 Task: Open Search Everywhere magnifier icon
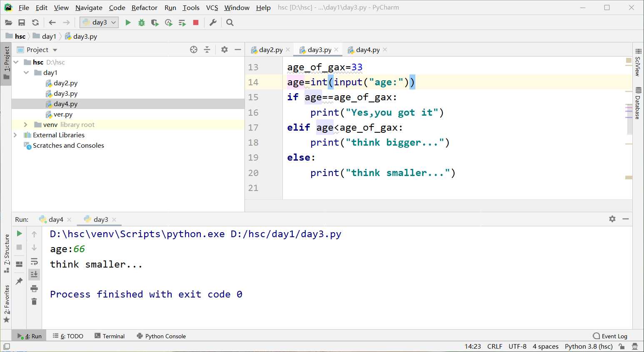pos(230,22)
